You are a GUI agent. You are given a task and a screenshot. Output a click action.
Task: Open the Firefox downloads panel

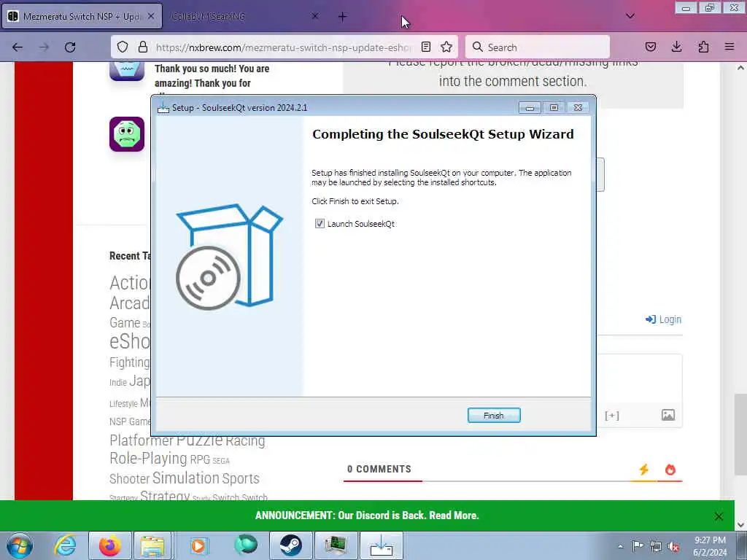click(676, 47)
